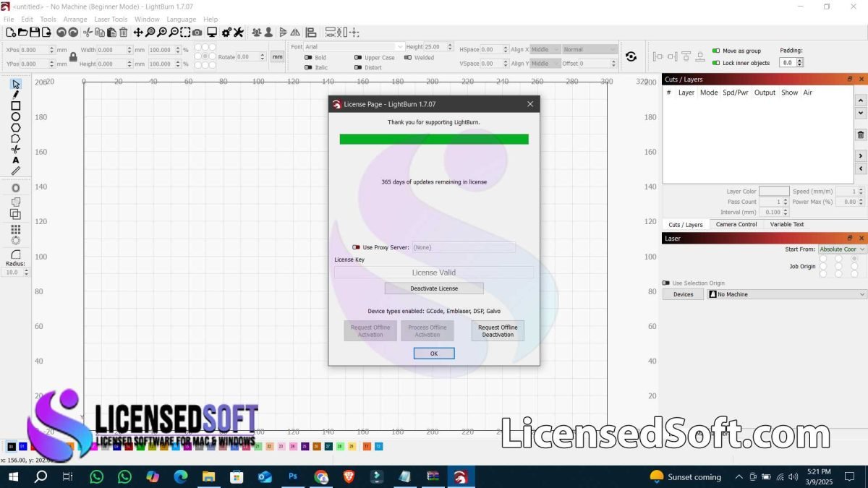The width and height of the screenshot is (868, 488).
Task: Click the Proxy Server (None) field
Action: (x=464, y=247)
